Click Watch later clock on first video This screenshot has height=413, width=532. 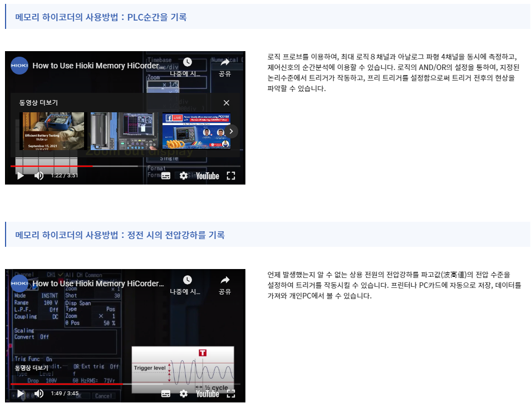tap(188, 62)
